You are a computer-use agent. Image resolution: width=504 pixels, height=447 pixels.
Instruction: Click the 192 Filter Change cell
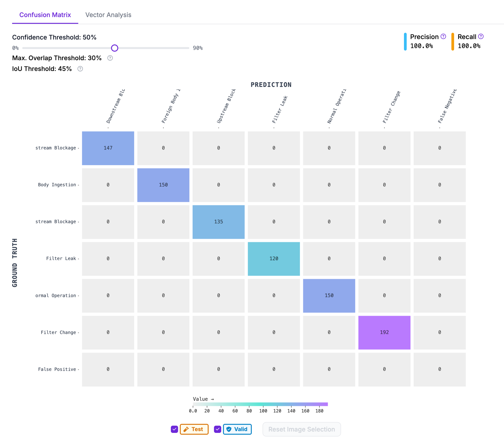coord(384,332)
